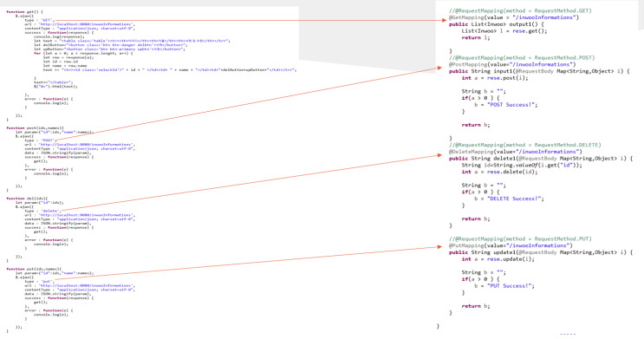Click the commented RequestMethod.PUT annotation line
This screenshot has height=339, width=644.
[520, 238]
